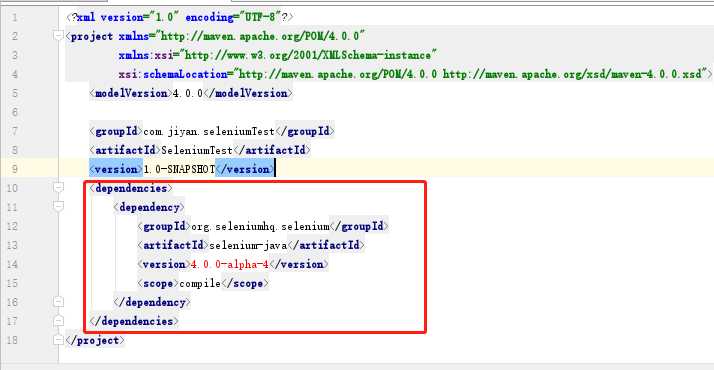Click line number 12 in the gutter
714x370 pixels.
[12, 227]
